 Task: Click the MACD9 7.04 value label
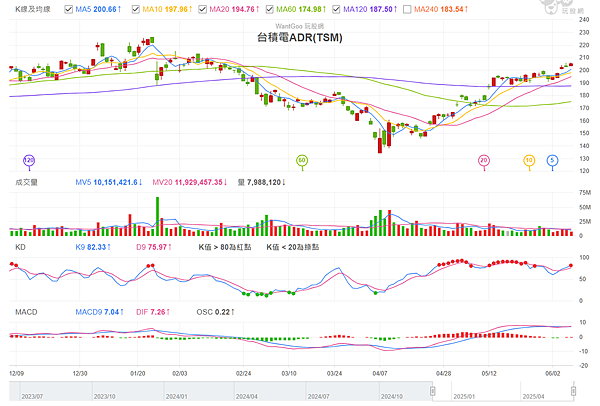coord(99,312)
